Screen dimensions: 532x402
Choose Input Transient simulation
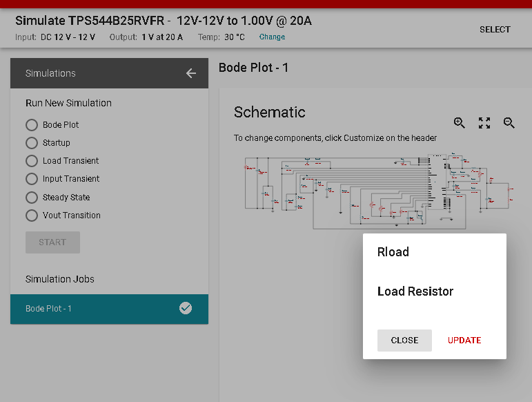(x=32, y=179)
